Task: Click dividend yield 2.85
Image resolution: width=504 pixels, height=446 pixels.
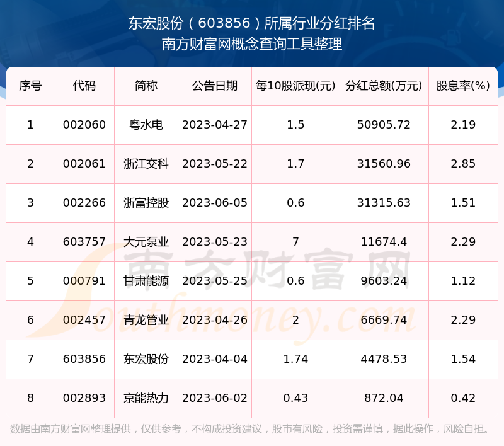Action: [x=463, y=164]
